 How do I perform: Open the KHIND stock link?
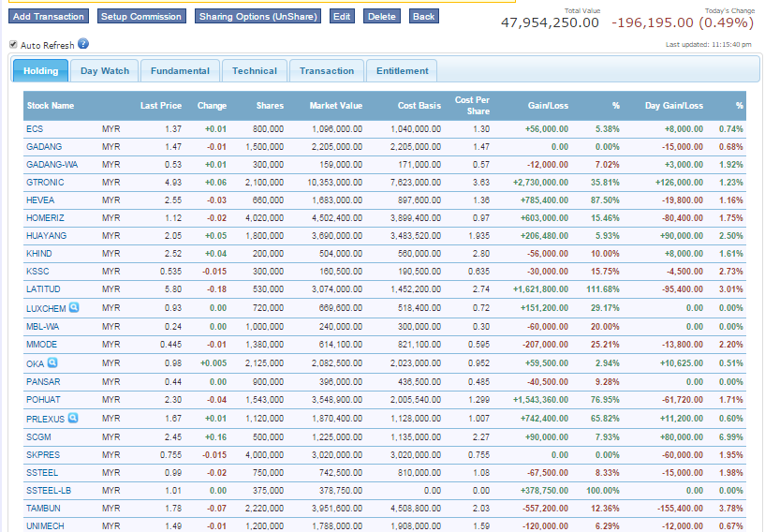pos(39,253)
